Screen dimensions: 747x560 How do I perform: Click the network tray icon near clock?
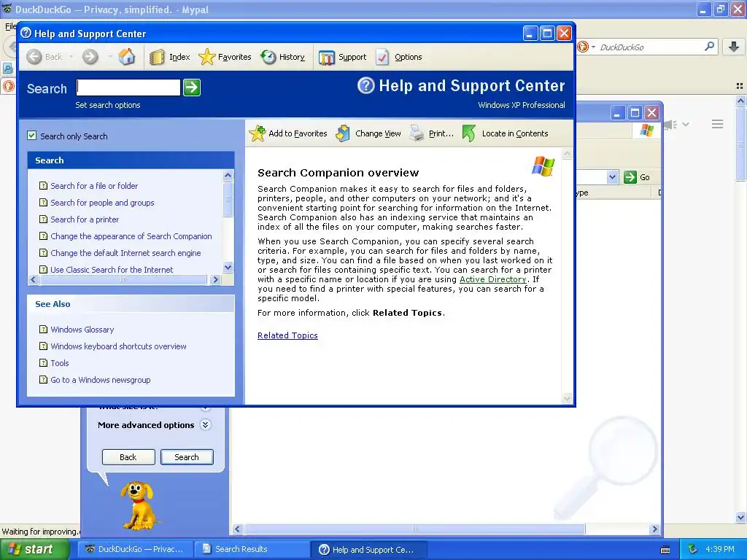tap(693, 549)
